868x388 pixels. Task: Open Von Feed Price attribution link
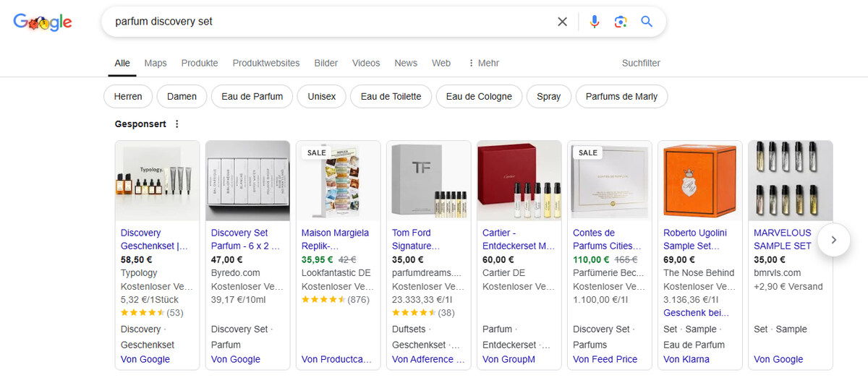pyautogui.click(x=605, y=359)
